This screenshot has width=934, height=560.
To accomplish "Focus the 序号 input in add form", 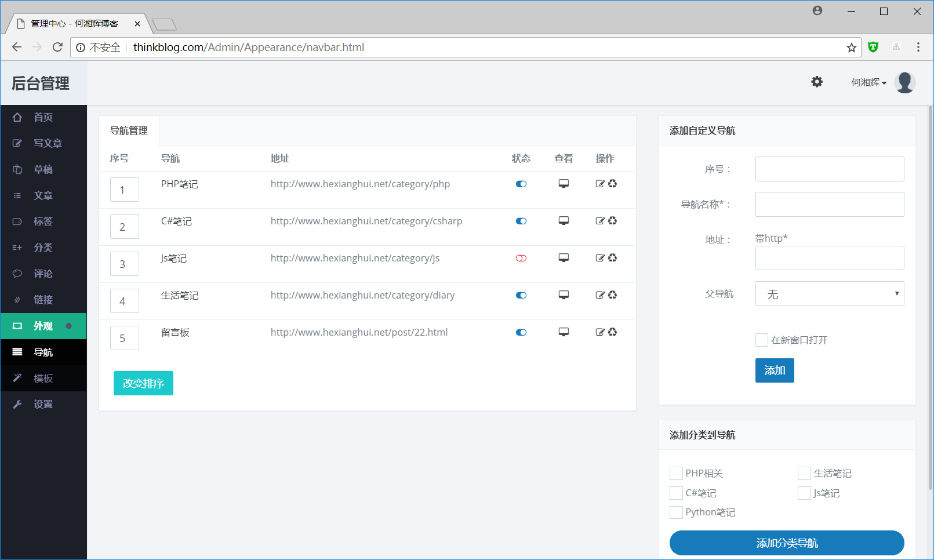I will (830, 169).
